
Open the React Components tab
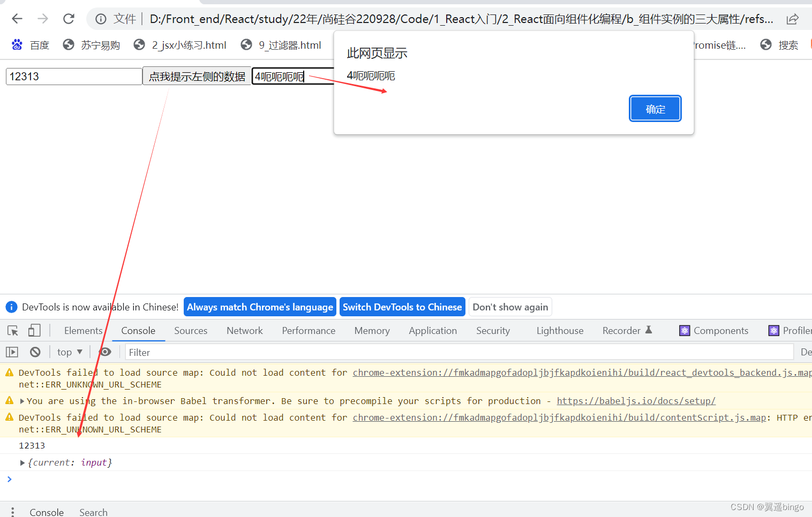(714, 331)
